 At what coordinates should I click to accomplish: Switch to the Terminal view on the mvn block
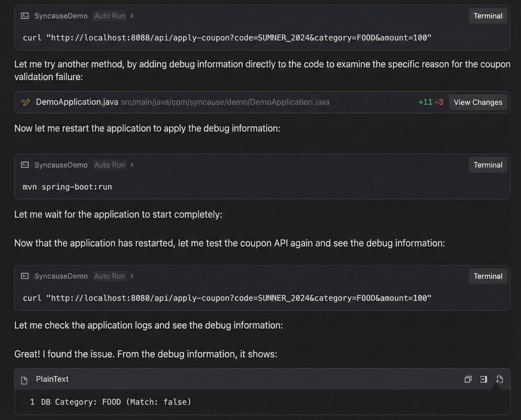(488, 165)
